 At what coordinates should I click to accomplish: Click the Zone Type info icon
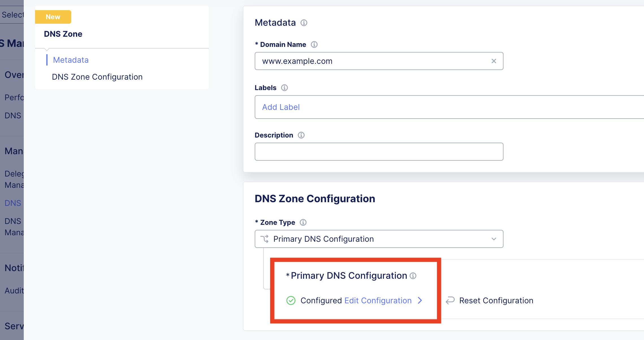click(x=303, y=223)
